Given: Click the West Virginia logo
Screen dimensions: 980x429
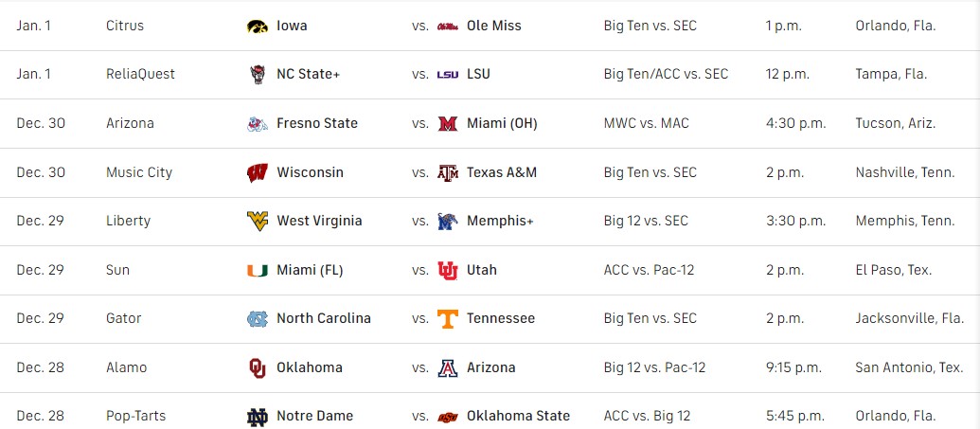Looking at the screenshot, I should coord(258,221).
